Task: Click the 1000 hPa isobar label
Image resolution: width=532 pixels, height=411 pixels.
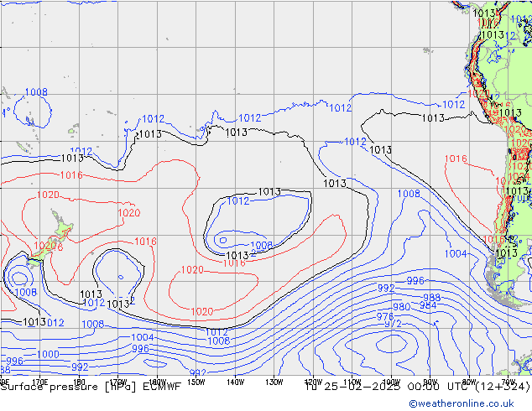Action: (x=48, y=354)
